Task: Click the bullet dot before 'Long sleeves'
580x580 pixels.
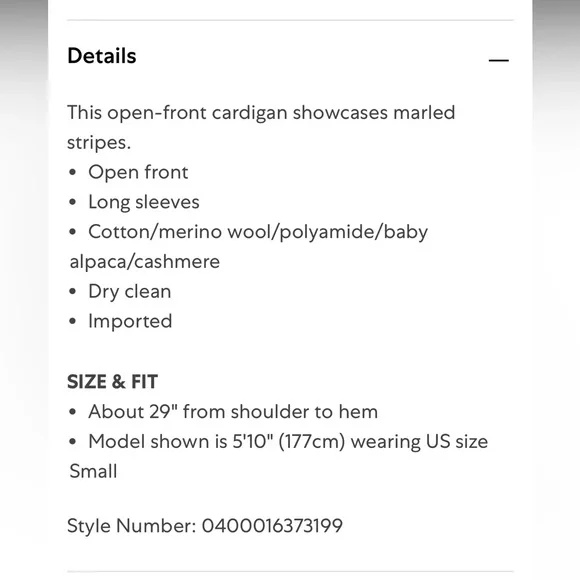Action: click(72, 202)
